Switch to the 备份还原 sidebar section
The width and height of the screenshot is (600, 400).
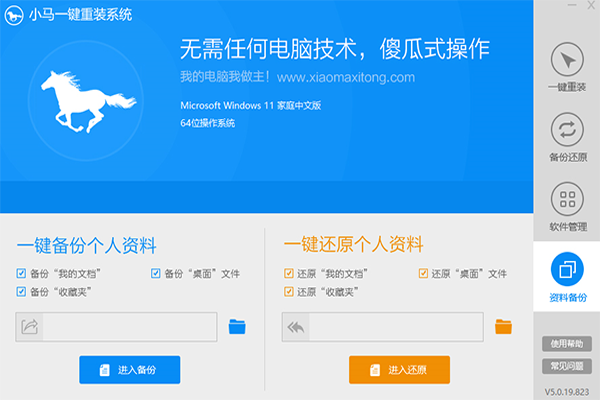tap(567, 137)
